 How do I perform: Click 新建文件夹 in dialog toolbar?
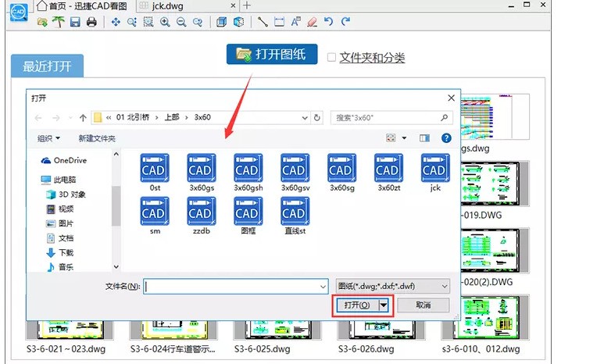tap(97, 138)
